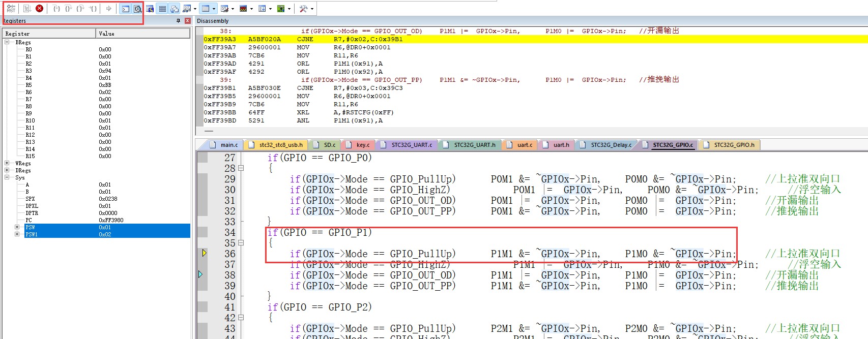Viewport: 868px width, 339px height.
Task: Click the breakpoint margin at line 34
Action: click(x=202, y=232)
